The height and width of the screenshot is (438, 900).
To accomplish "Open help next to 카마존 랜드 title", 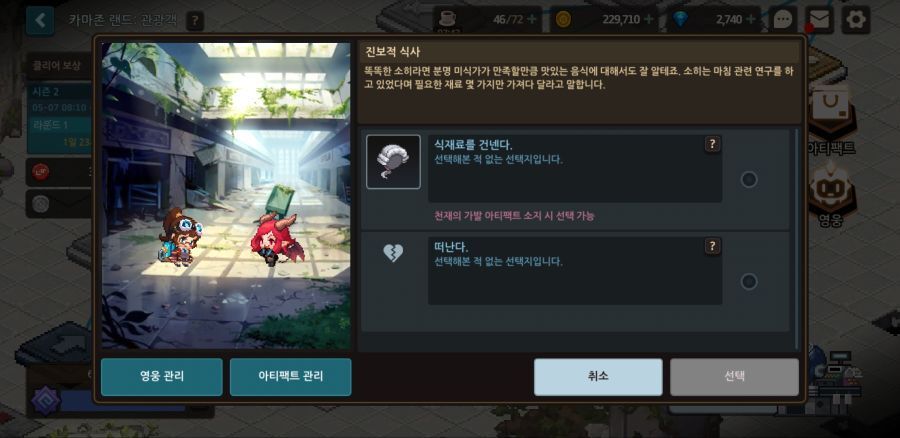I will point(195,21).
